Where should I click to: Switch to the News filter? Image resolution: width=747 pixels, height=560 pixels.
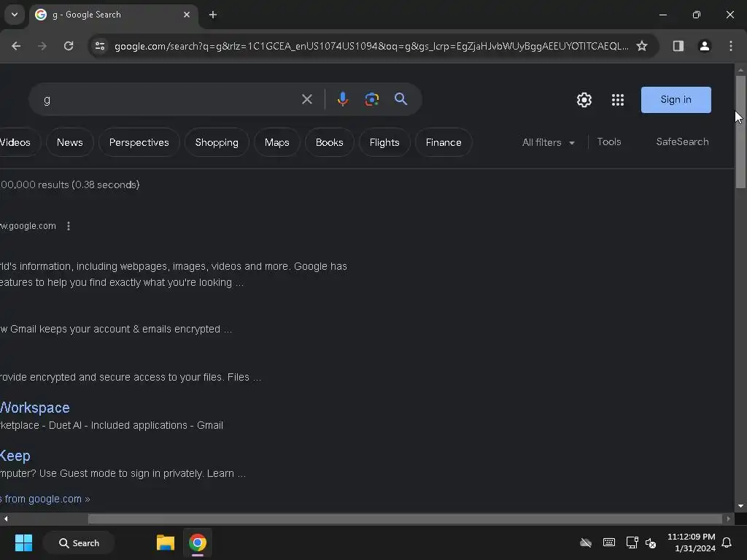[69, 142]
